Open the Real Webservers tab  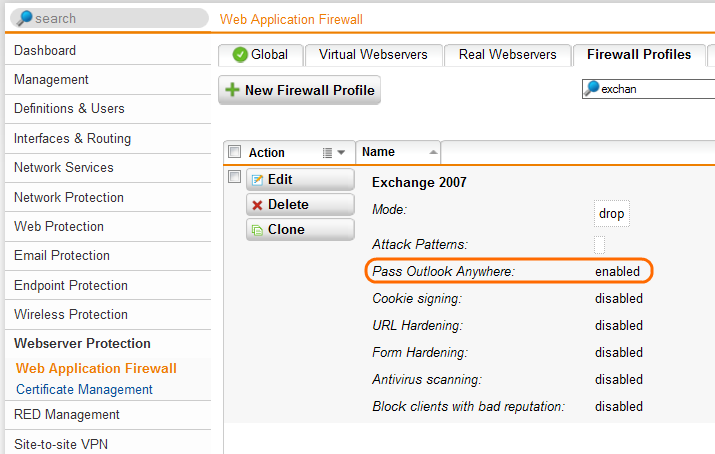click(507, 55)
